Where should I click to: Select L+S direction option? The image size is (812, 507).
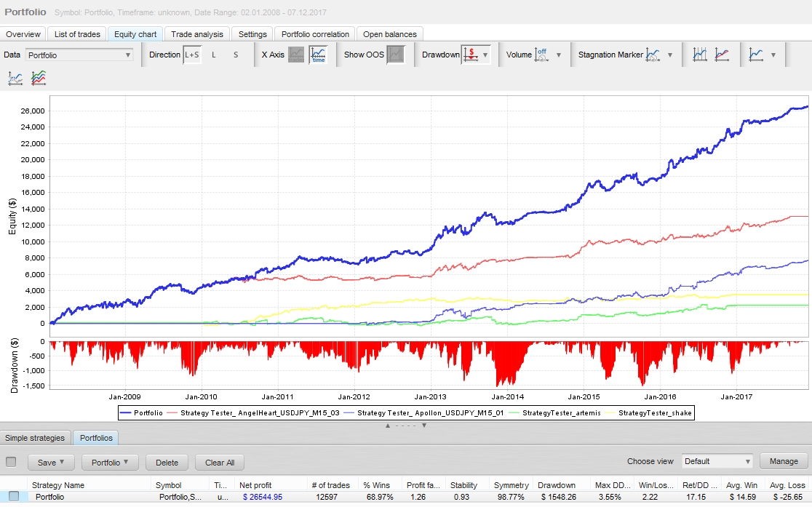192,55
